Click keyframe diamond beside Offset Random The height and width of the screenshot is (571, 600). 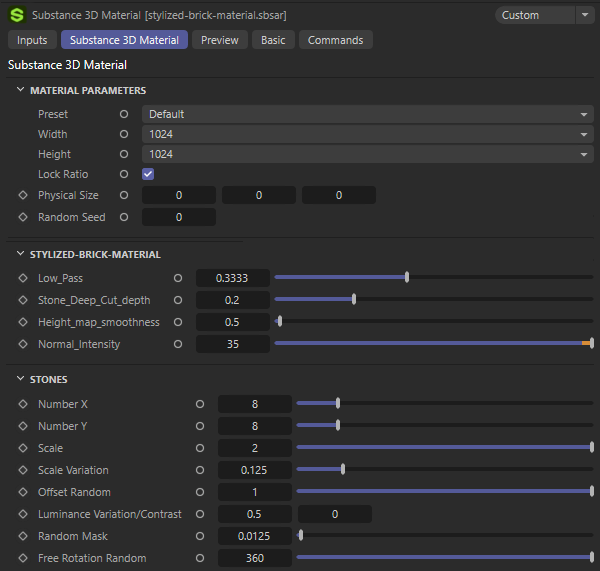23,492
